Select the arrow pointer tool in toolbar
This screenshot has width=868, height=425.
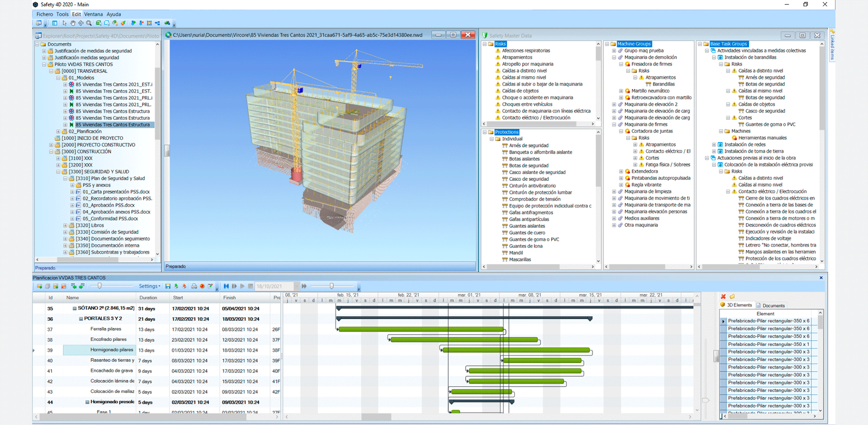click(65, 23)
